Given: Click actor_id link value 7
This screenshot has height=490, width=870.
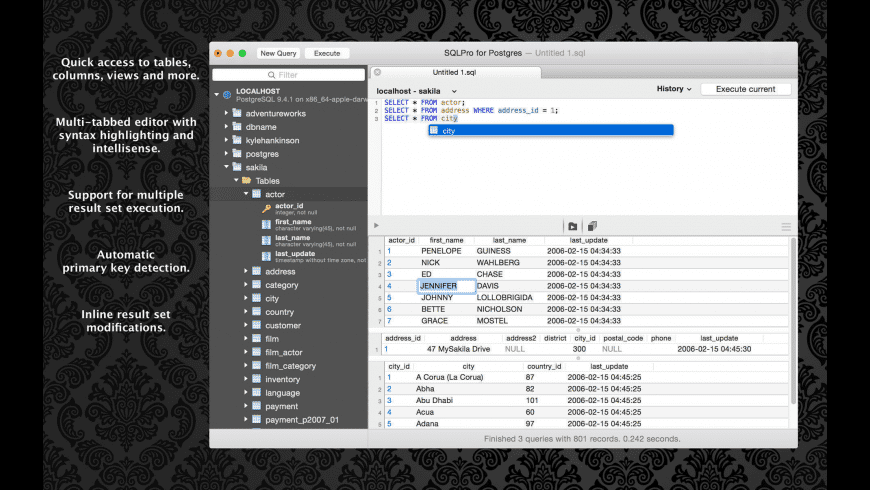Looking at the screenshot, I should pyautogui.click(x=389, y=321).
